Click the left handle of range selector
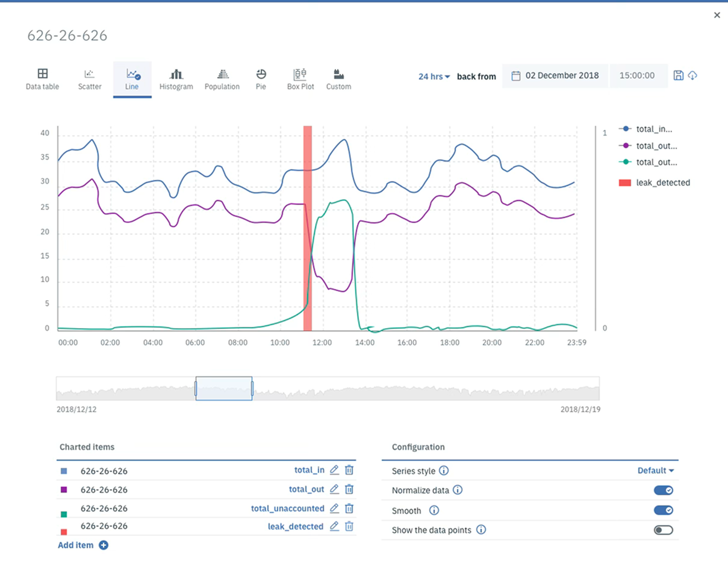Screen dimensions: 728x571 (196, 388)
